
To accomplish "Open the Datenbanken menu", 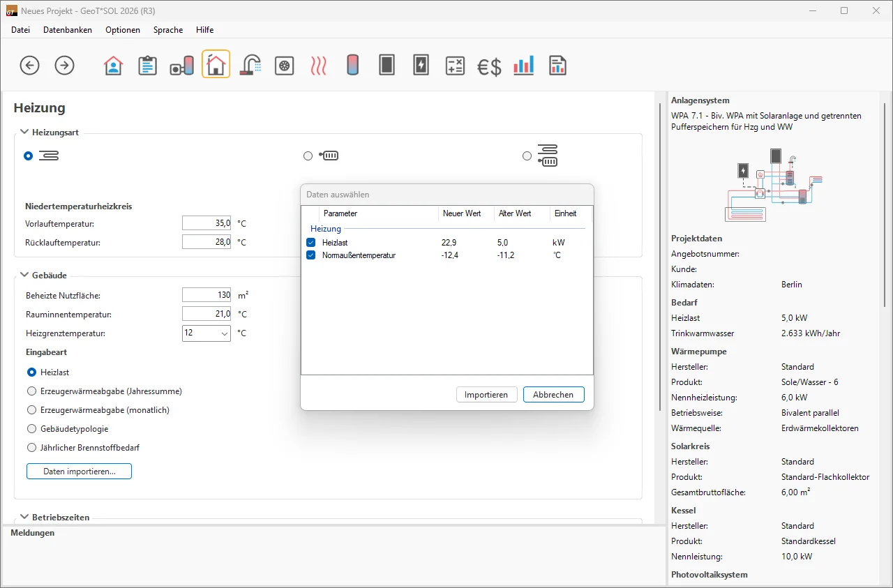I will click(x=68, y=30).
